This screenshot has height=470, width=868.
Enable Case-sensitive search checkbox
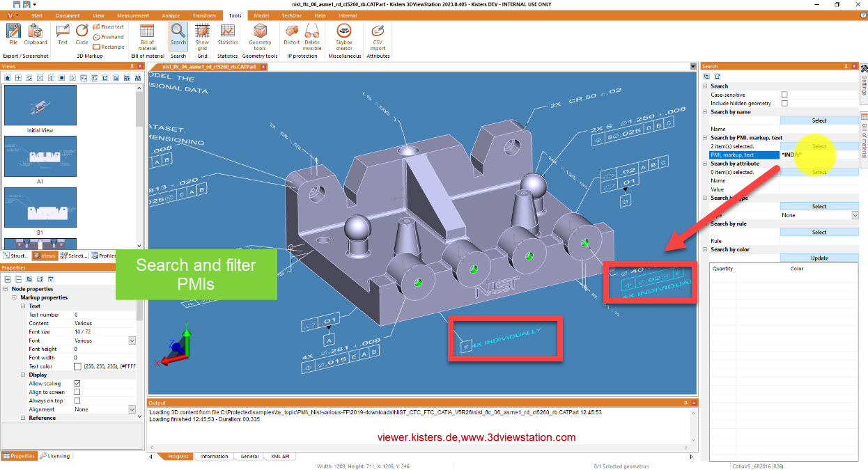pos(784,95)
